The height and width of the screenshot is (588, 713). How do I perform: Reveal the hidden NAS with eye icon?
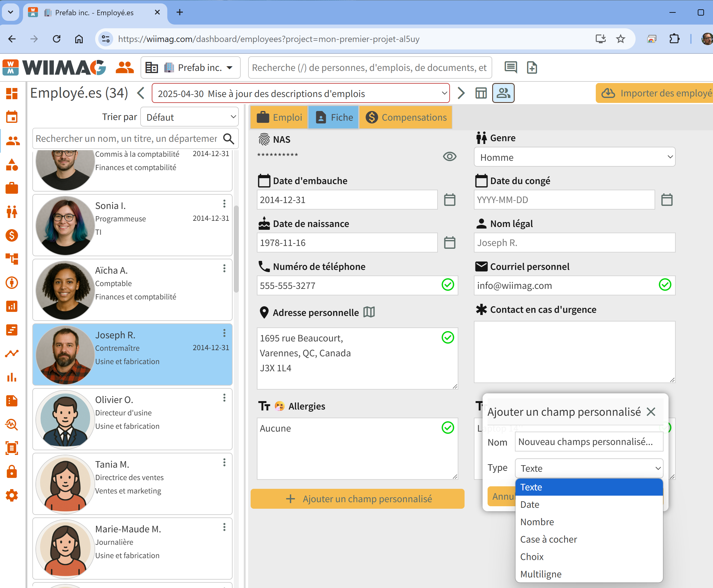[450, 156]
